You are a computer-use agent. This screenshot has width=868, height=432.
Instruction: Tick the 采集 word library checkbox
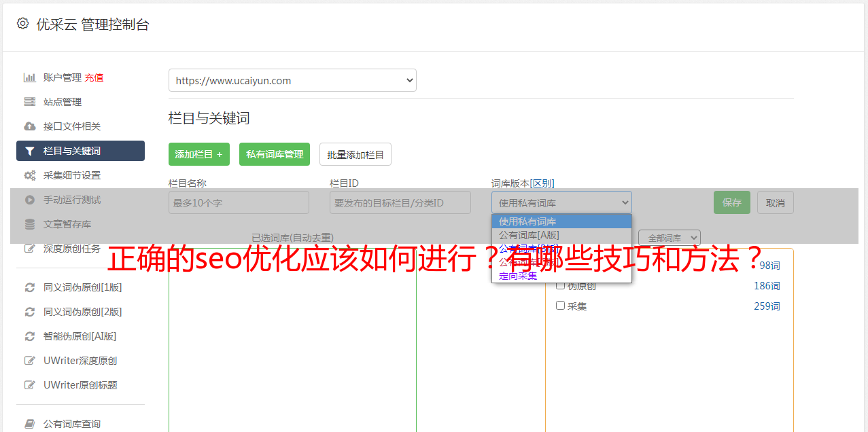pyautogui.click(x=561, y=306)
